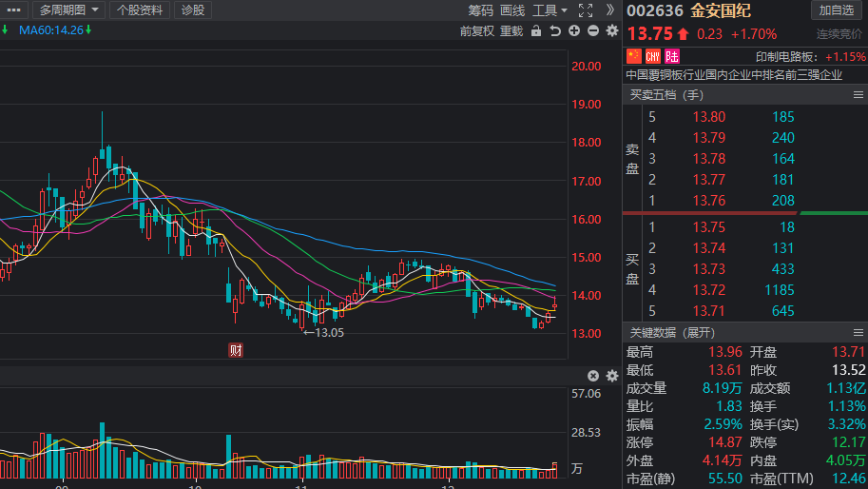Click the stock name 金安国纪

[x=720, y=10]
